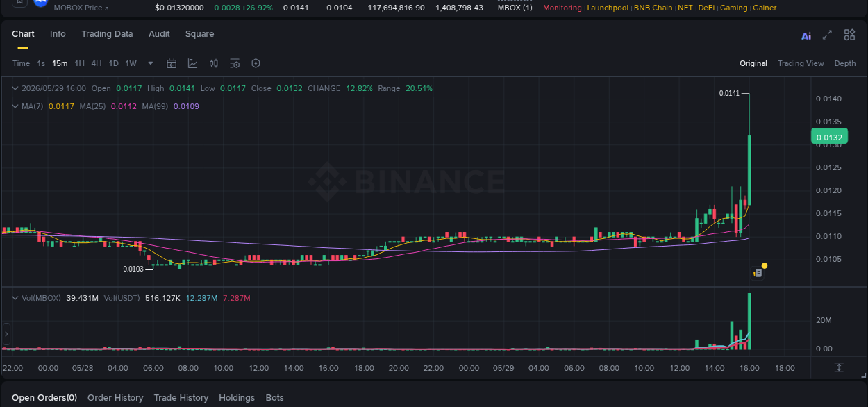Click the $0.01320000 price header
The width and height of the screenshot is (868, 407).
pyautogui.click(x=179, y=8)
